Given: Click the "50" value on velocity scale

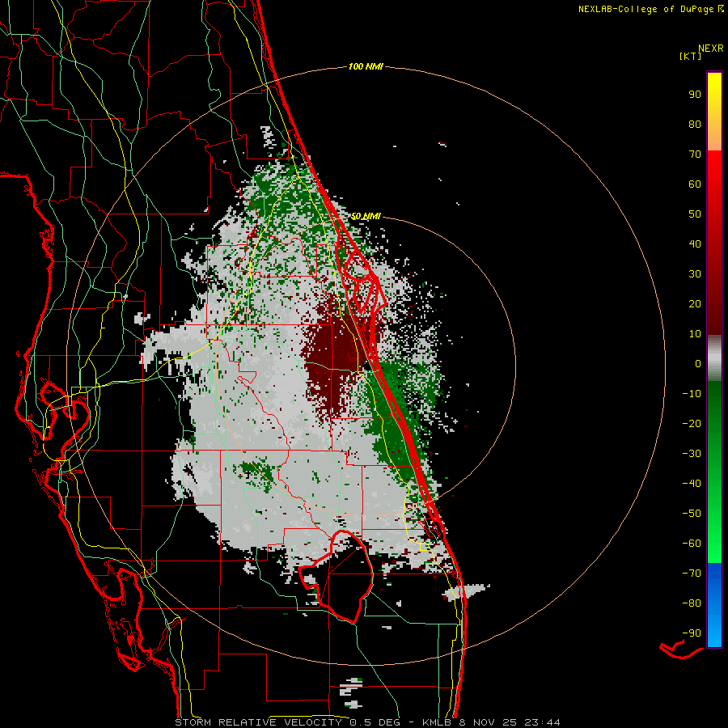Looking at the screenshot, I should pos(695,214).
